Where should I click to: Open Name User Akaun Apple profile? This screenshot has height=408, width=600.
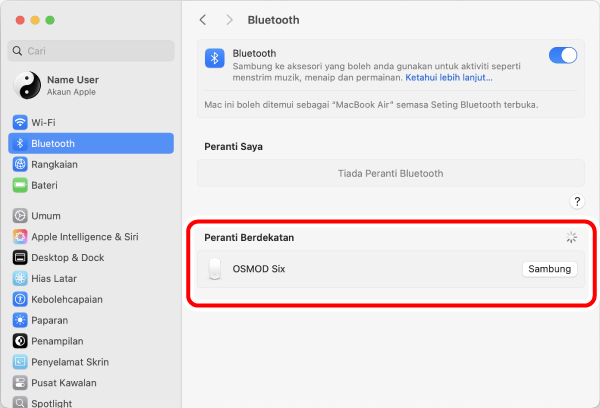coord(70,85)
